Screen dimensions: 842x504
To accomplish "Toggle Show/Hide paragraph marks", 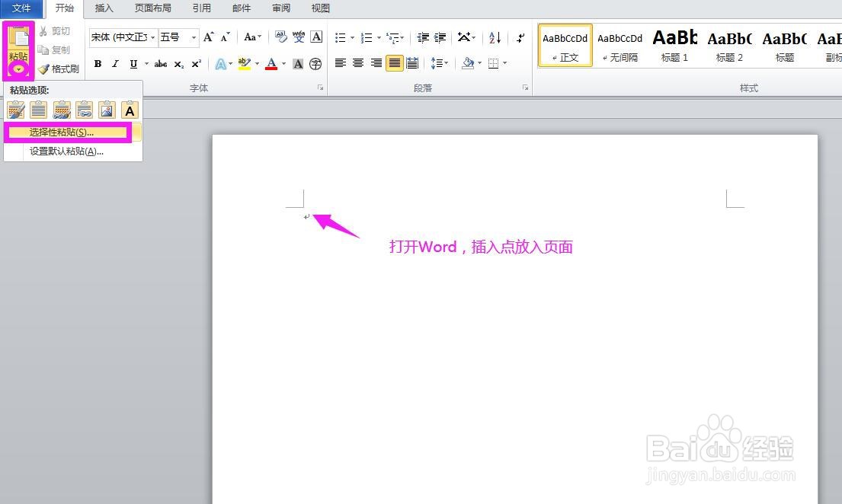I will tap(520, 37).
